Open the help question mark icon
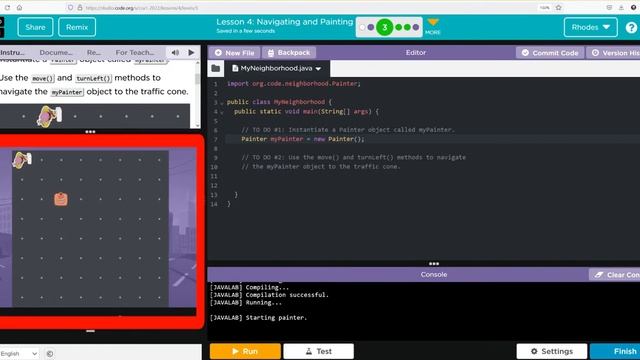Image resolution: width=640 pixels, height=360 pixels. (631, 27)
